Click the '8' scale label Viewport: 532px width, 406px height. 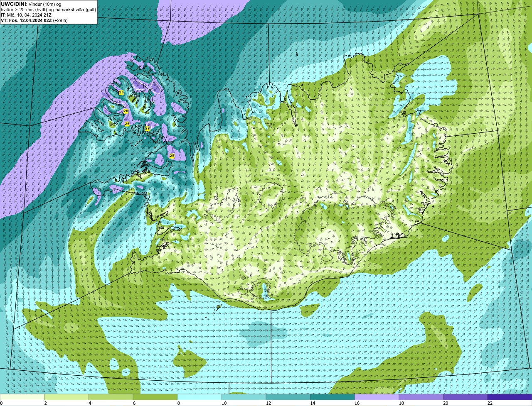[x=178, y=403]
